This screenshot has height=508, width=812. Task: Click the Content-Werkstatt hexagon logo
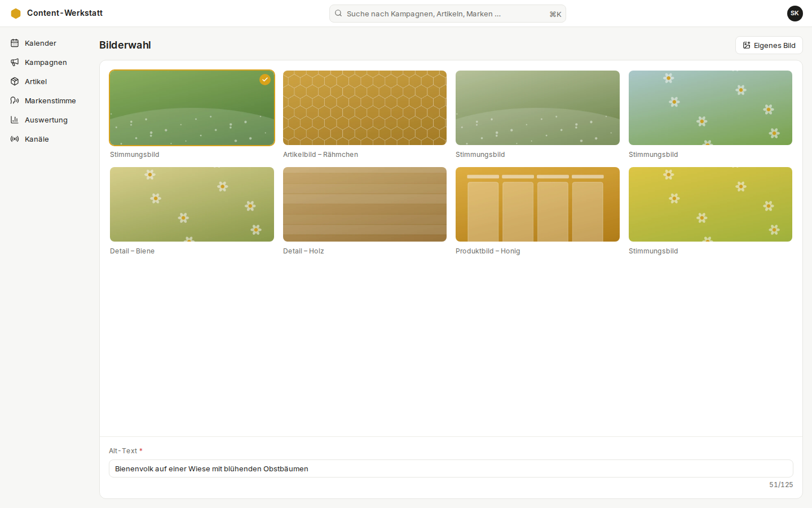pos(16,14)
